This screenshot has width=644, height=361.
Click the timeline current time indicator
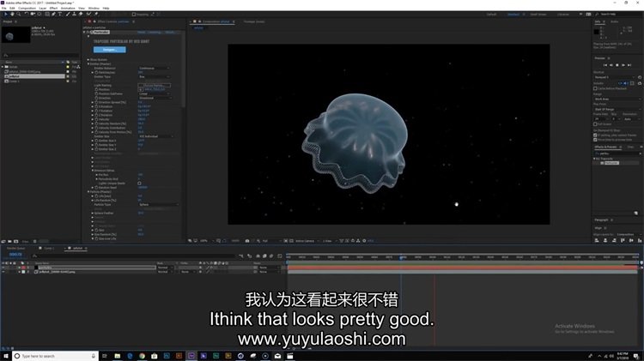click(402, 256)
